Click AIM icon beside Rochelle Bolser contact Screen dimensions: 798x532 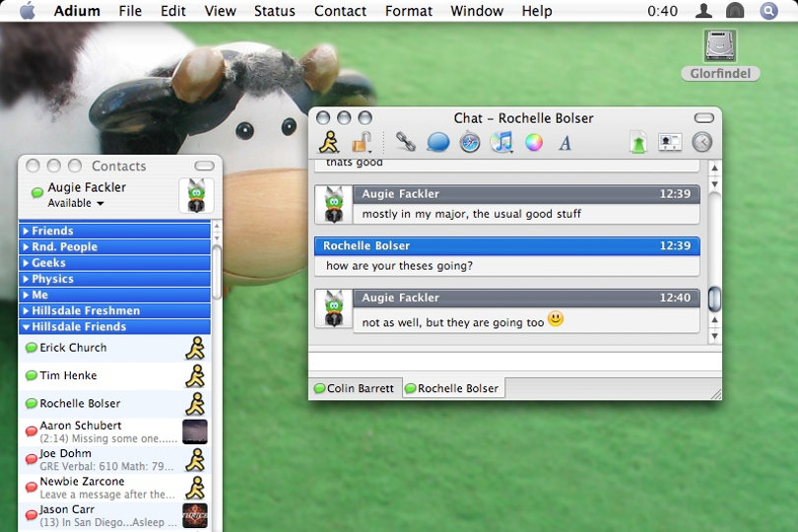pos(195,404)
